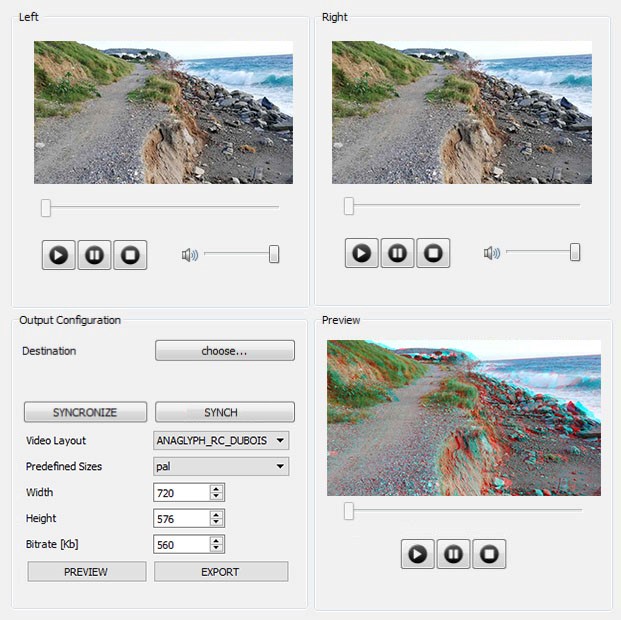
Task: Decrease Width with the down arrow
Action: (x=216, y=497)
